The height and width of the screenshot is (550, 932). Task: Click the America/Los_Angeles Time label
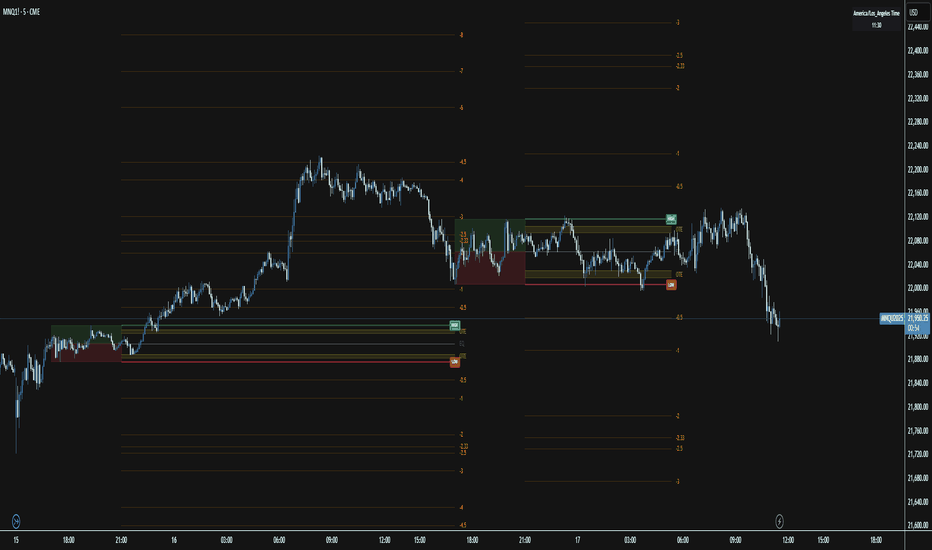(876, 14)
